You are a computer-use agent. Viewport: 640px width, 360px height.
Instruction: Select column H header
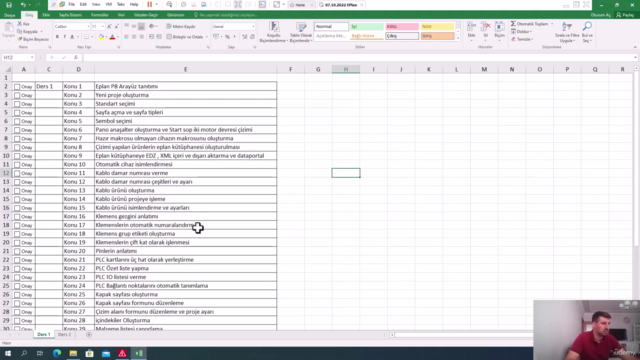tap(346, 69)
